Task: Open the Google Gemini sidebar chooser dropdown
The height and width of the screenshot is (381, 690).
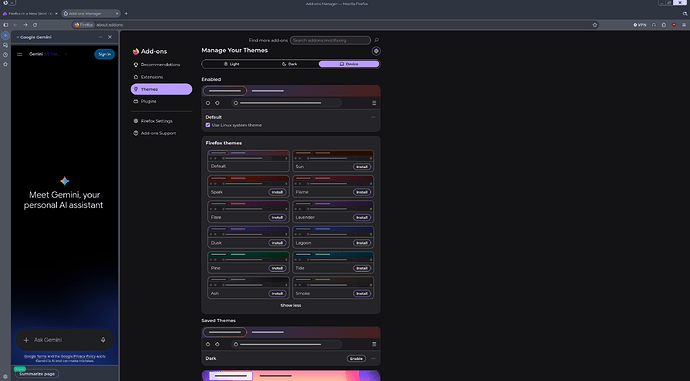Action: coord(34,37)
